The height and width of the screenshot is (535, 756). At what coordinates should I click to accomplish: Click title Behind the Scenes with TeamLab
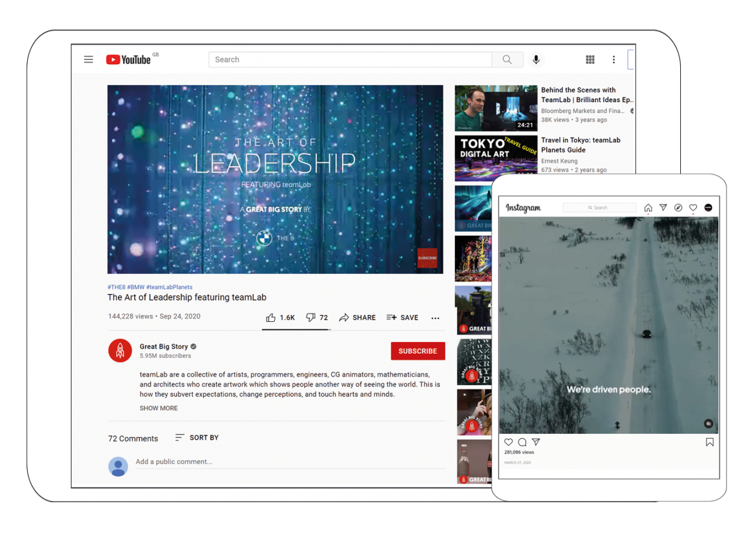pyautogui.click(x=587, y=95)
